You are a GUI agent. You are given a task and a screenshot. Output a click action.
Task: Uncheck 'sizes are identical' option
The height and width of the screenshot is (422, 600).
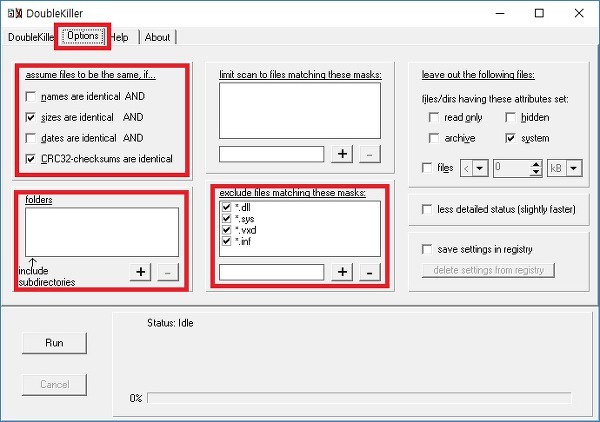31,117
